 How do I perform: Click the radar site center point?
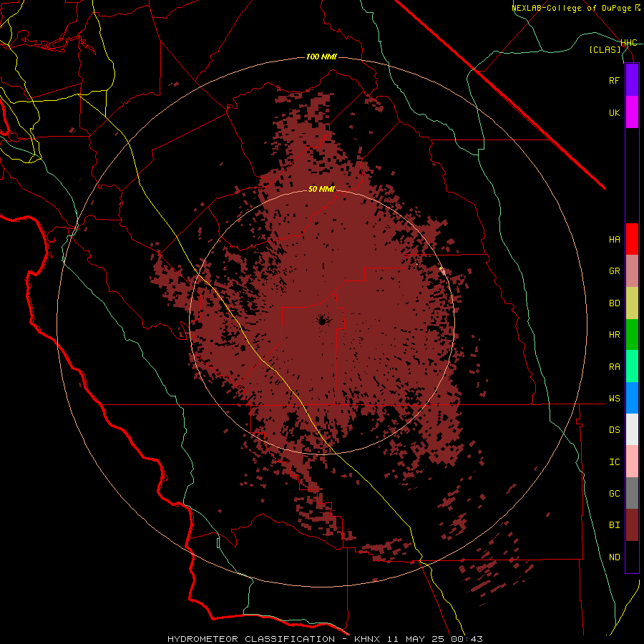[323, 321]
